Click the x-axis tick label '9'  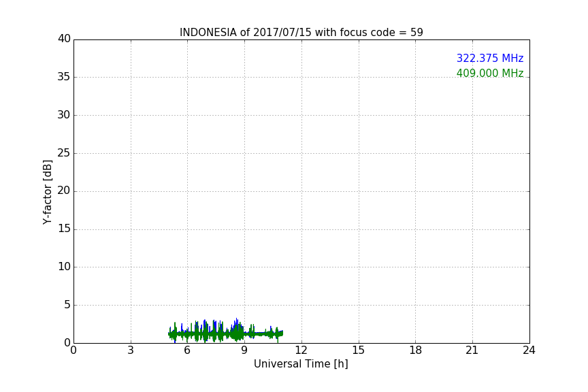click(x=244, y=350)
